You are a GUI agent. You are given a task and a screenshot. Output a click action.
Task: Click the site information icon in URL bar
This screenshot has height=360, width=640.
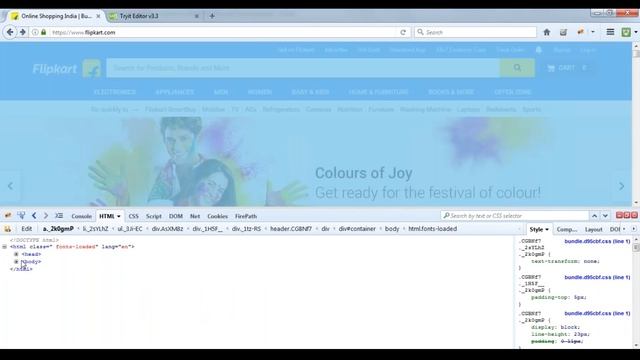tap(35, 32)
